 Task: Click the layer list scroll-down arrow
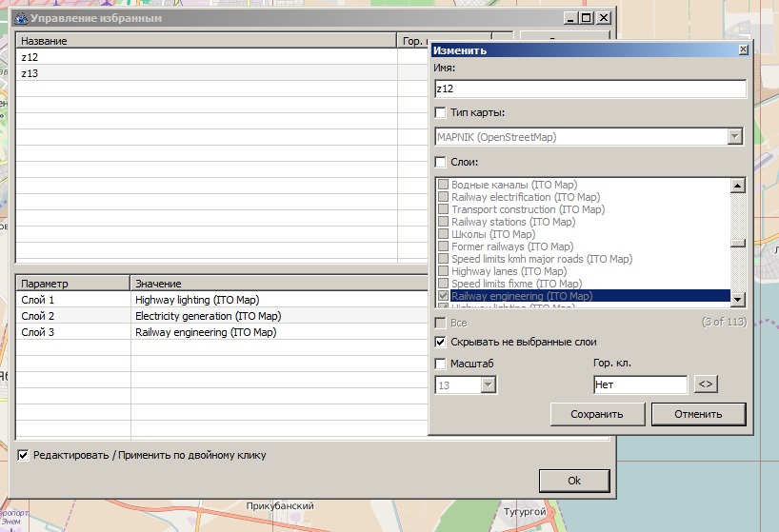coord(737,300)
